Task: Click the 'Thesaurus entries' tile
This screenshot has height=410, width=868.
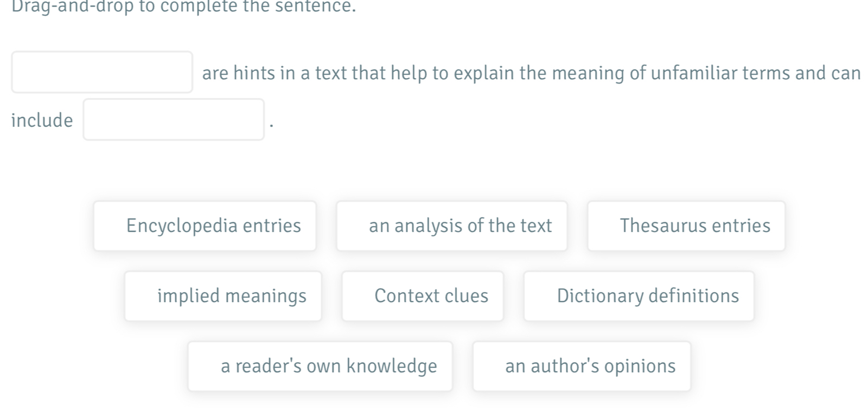Action: [x=686, y=226]
